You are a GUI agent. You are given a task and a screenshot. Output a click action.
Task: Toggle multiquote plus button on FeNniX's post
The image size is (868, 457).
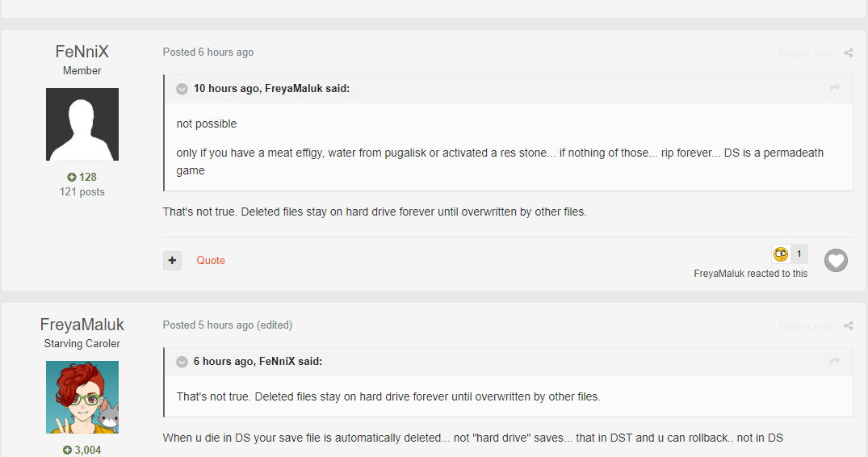click(x=173, y=260)
